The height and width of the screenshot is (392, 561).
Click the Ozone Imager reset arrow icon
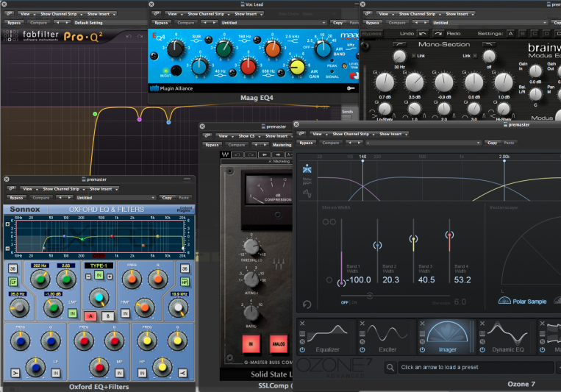coord(307,304)
